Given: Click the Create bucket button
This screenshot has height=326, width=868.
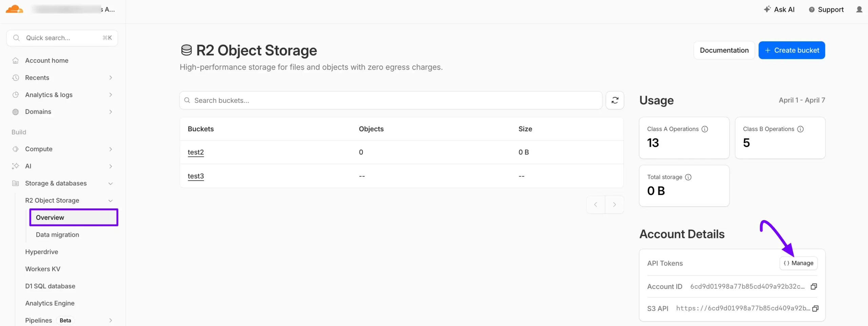Looking at the screenshot, I should (x=791, y=50).
